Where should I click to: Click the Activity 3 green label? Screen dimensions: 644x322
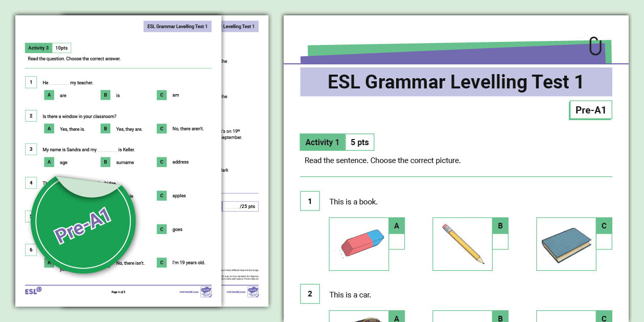coord(38,48)
